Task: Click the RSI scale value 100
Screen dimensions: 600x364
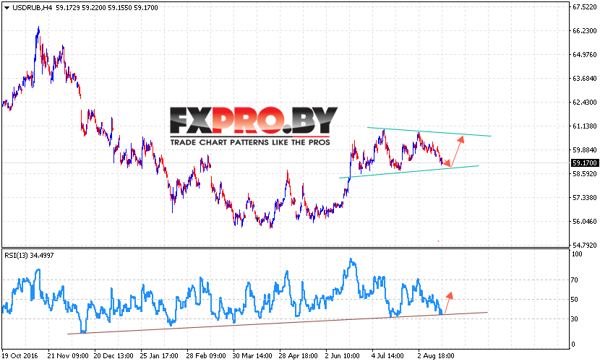Action: pos(577,254)
